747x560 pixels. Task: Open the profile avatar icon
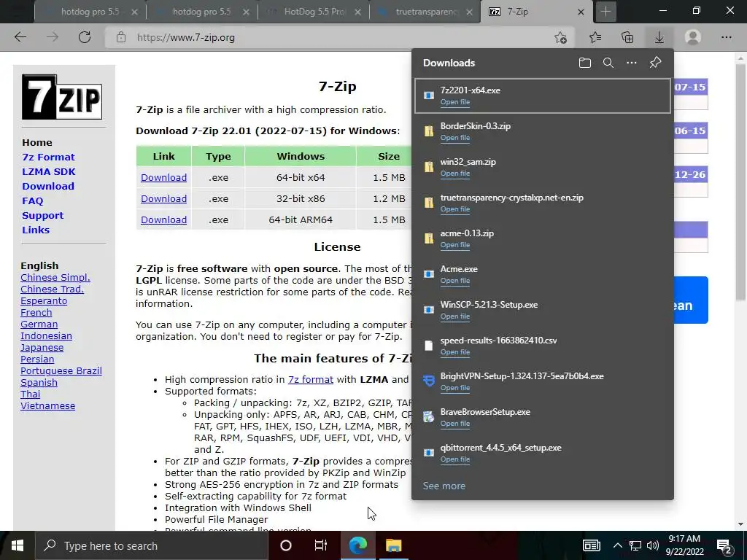693,37
